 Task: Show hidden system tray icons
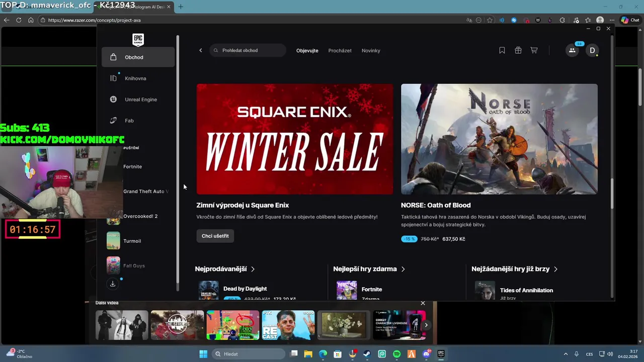(x=566, y=354)
